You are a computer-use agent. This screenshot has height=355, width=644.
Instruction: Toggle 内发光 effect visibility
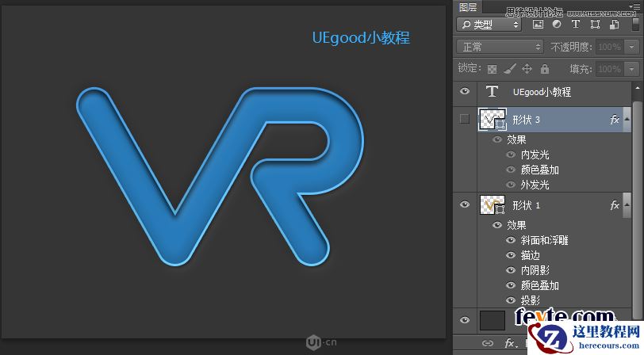point(511,155)
